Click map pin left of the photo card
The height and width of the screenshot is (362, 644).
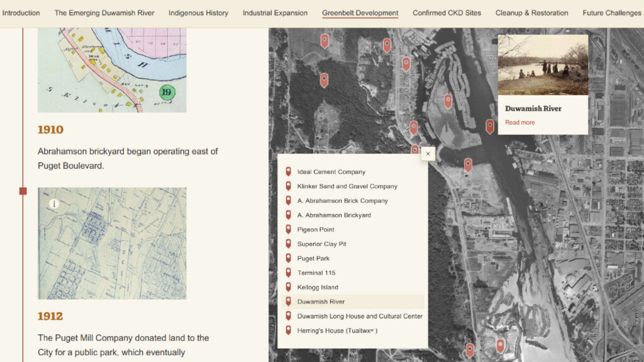(489, 127)
